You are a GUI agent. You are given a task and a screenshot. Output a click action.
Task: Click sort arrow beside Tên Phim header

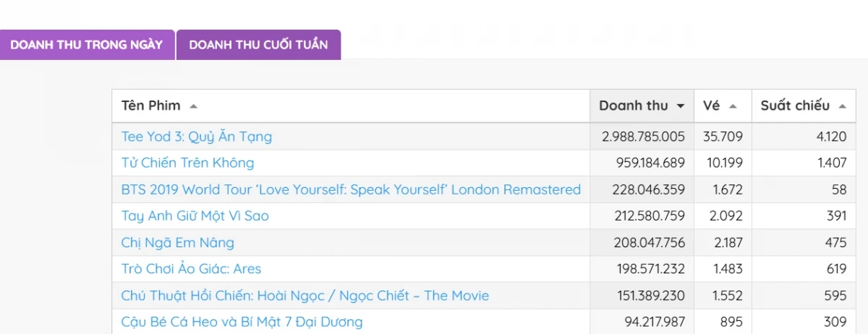[x=193, y=106]
